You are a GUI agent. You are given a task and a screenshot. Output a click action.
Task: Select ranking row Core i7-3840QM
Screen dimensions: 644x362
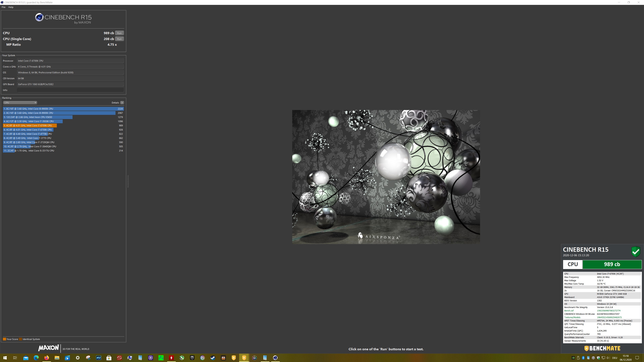click(63, 146)
